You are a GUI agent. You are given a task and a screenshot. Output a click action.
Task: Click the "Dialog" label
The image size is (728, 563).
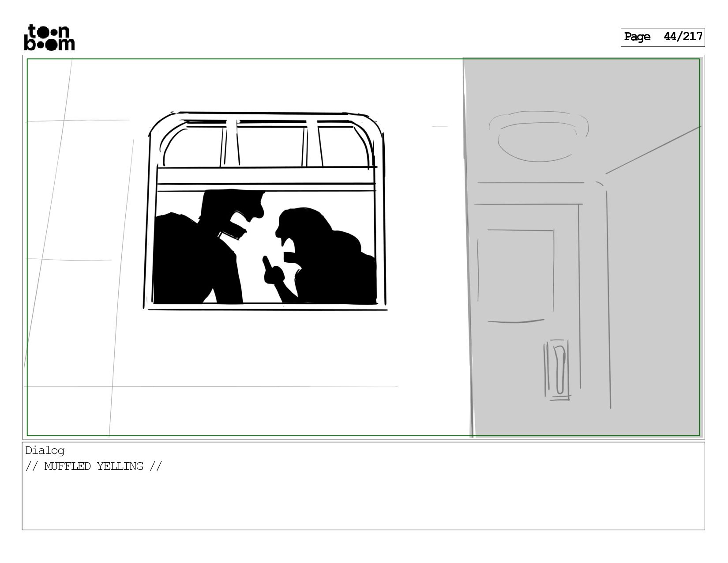pyautogui.click(x=45, y=450)
